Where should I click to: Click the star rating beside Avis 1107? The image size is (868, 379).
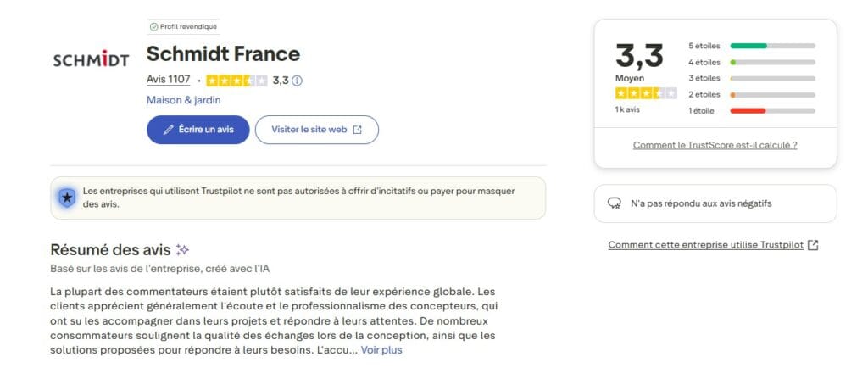click(x=236, y=81)
